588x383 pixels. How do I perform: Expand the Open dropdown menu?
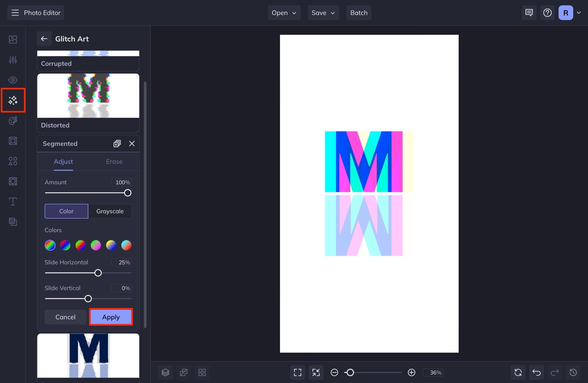click(x=284, y=13)
